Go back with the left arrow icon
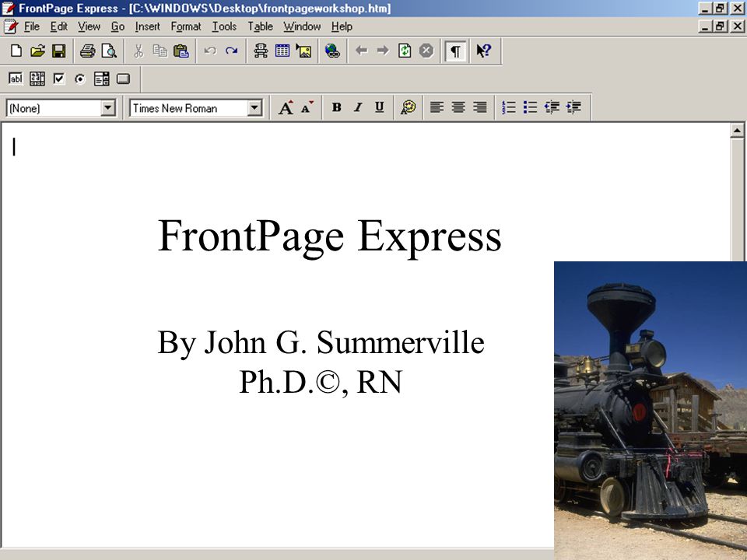 coord(362,51)
